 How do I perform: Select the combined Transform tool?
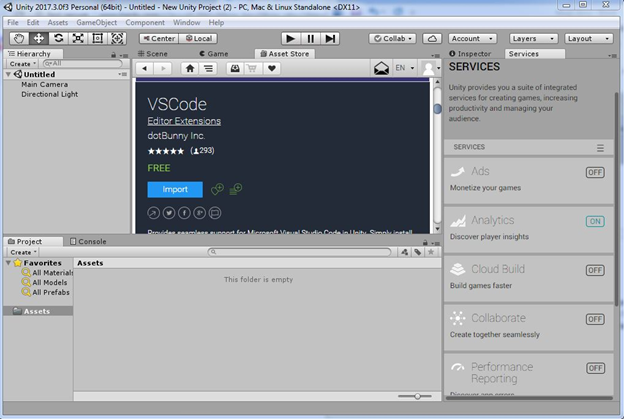(x=117, y=39)
